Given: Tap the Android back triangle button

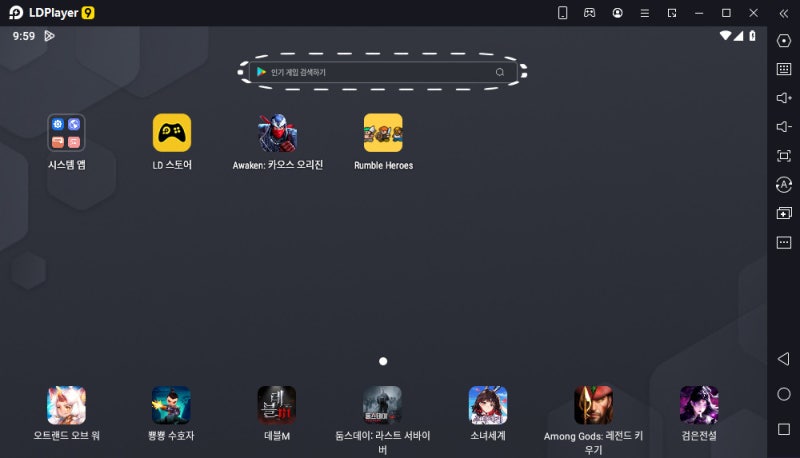Looking at the screenshot, I should (x=784, y=359).
